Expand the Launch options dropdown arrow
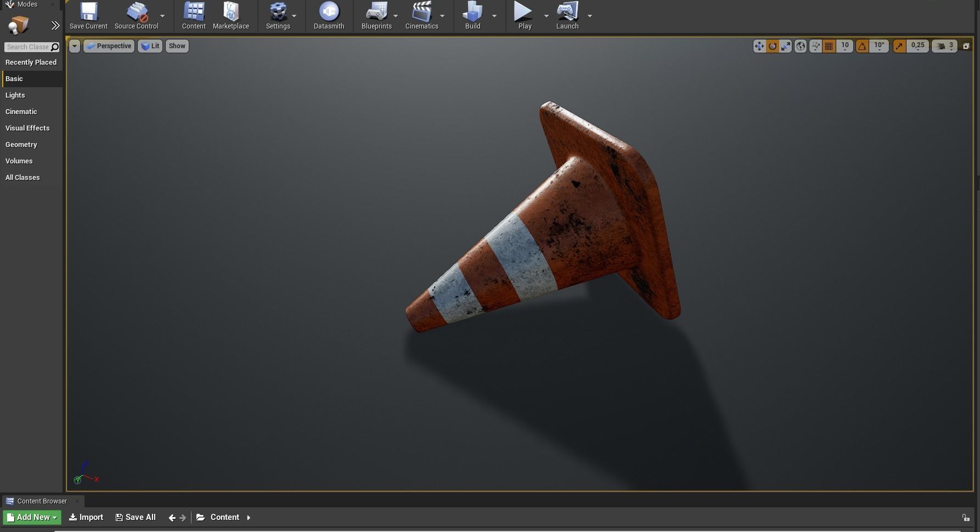 (590, 16)
